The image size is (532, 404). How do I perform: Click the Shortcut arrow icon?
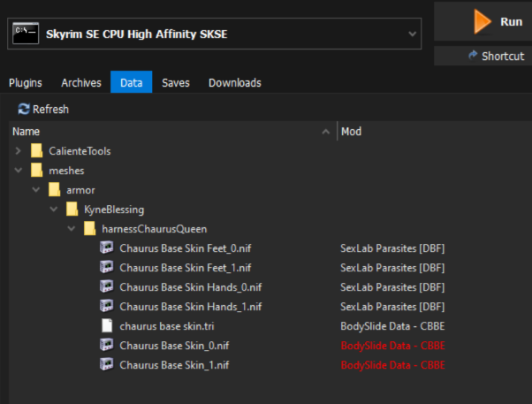pyautogui.click(x=473, y=56)
